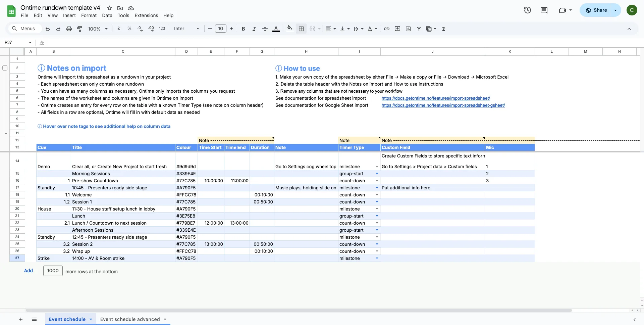Open the version history icon
This screenshot has width=644, height=325.
527,10
